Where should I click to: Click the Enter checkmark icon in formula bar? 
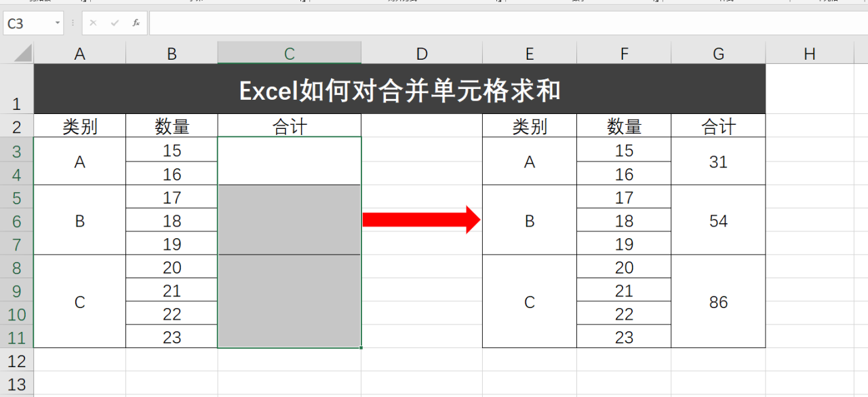115,23
